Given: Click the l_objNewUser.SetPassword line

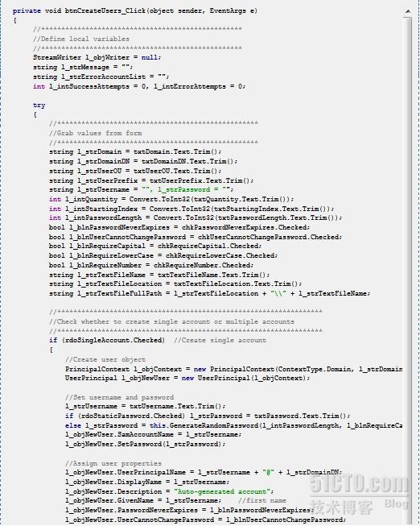Looking at the screenshot, I should (x=146, y=444).
